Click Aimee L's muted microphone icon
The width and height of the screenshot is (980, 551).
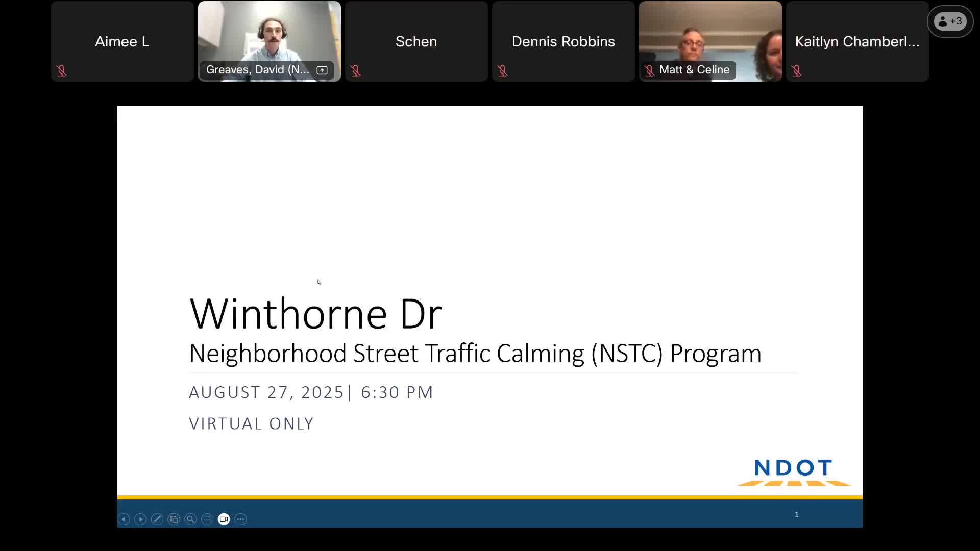click(62, 71)
